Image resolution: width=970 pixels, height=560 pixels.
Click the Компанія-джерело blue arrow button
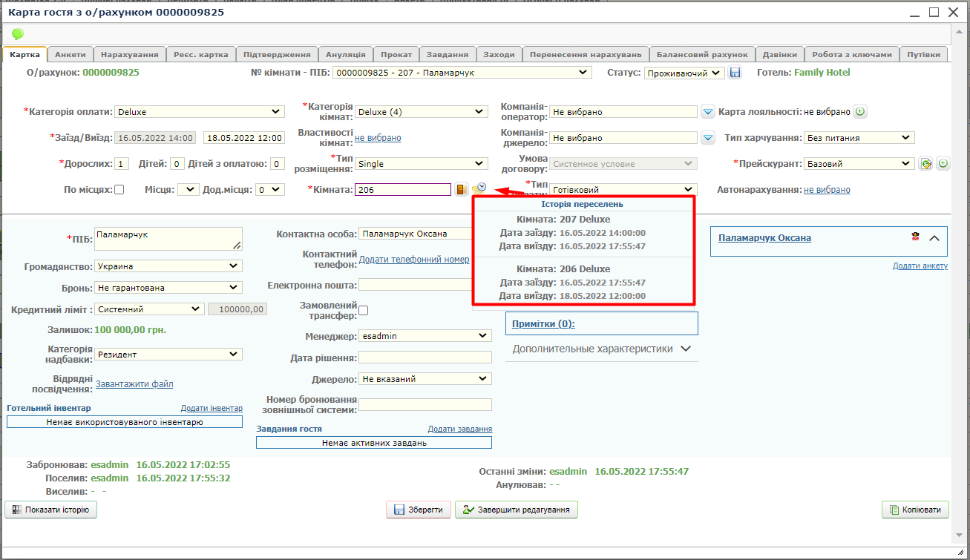click(x=708, y=138)
